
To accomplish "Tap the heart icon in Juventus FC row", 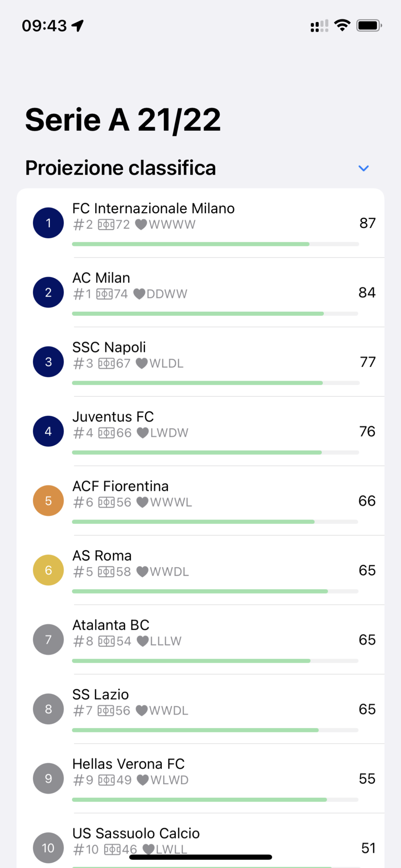I will [x=143, y=433].
